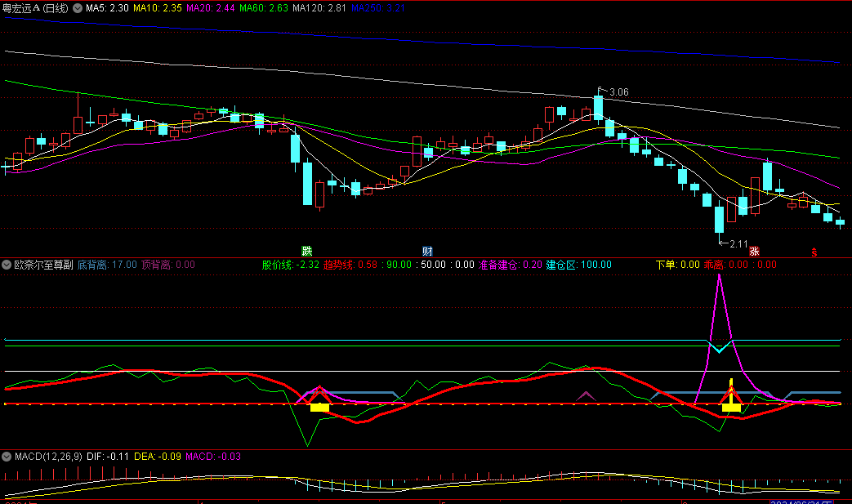The height and width of the screenshot is (504, 852).
Task: Click the blue 财 event marker
Action: coord(427,251)
